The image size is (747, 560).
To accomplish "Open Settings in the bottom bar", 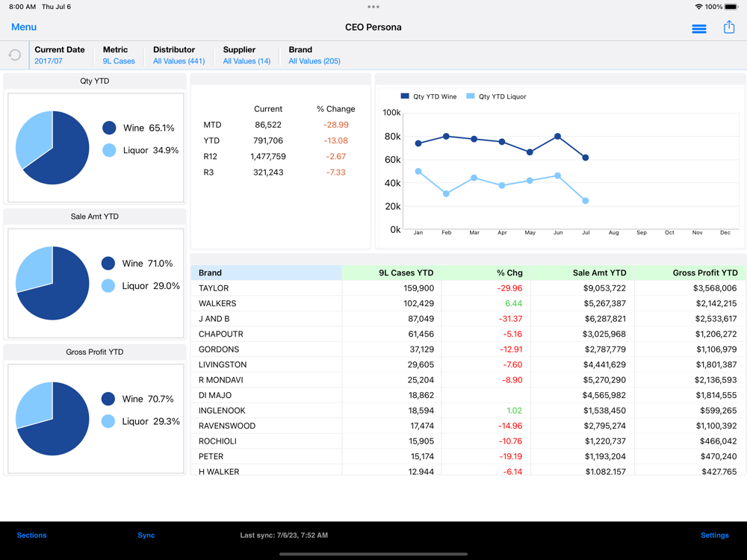I will (715, 535).
